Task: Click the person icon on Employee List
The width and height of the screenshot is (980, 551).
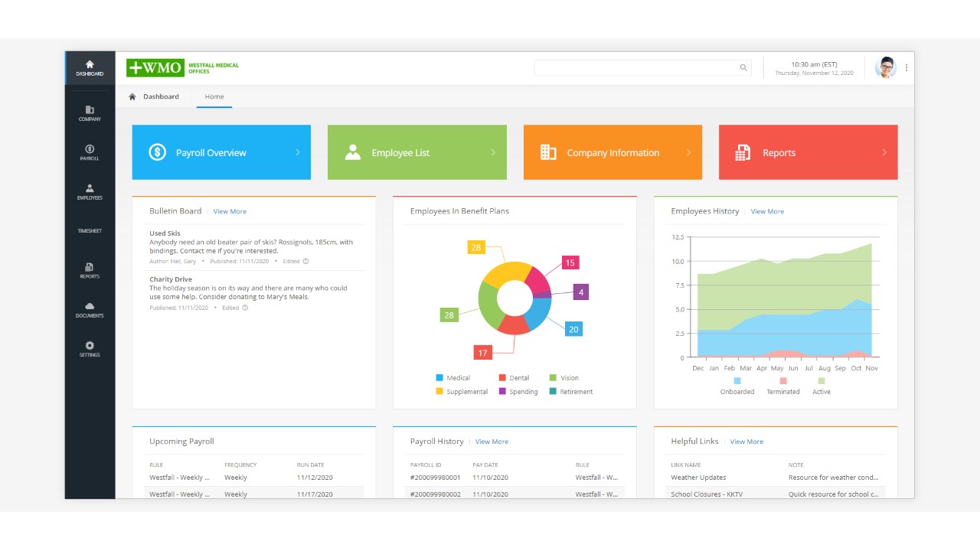Action: click(x=352, y=152)
